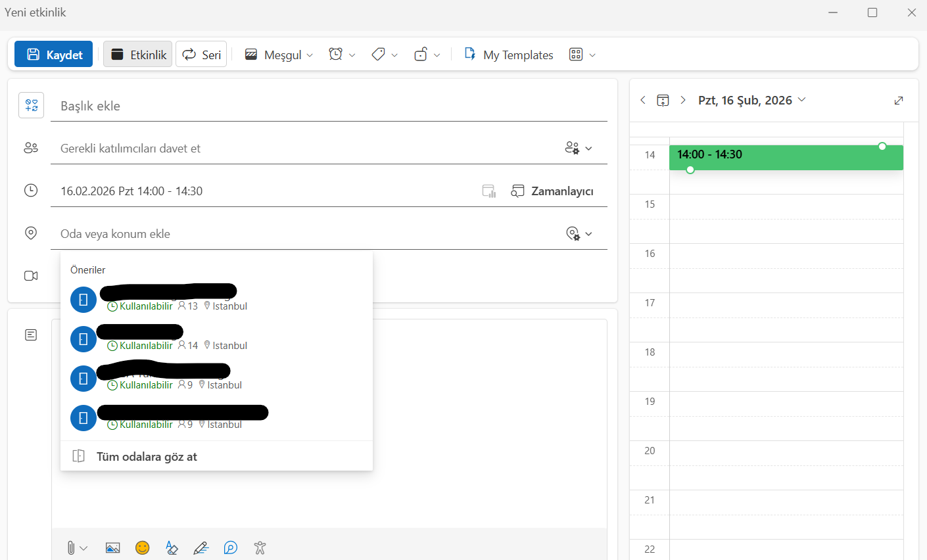Screen dimensions: 927x560
Task: Click the apps grid icon in toolbar
Action: tap(576, 55)
